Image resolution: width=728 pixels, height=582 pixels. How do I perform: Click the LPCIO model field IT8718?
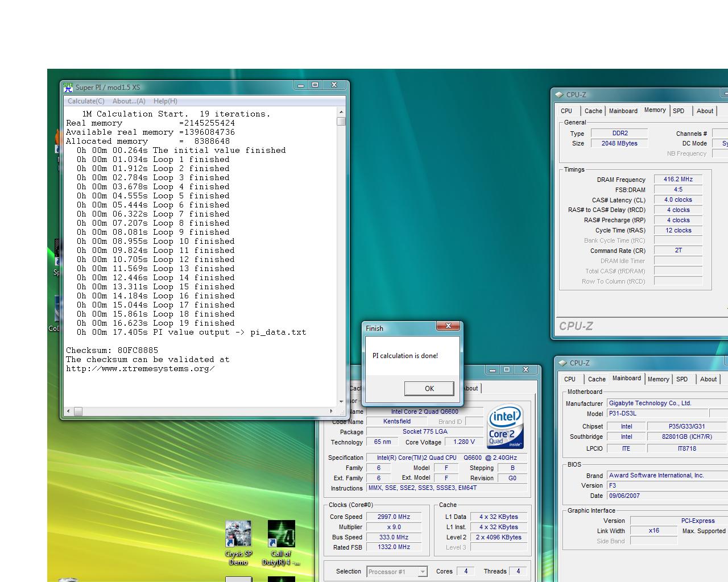[x=687, y=448]
